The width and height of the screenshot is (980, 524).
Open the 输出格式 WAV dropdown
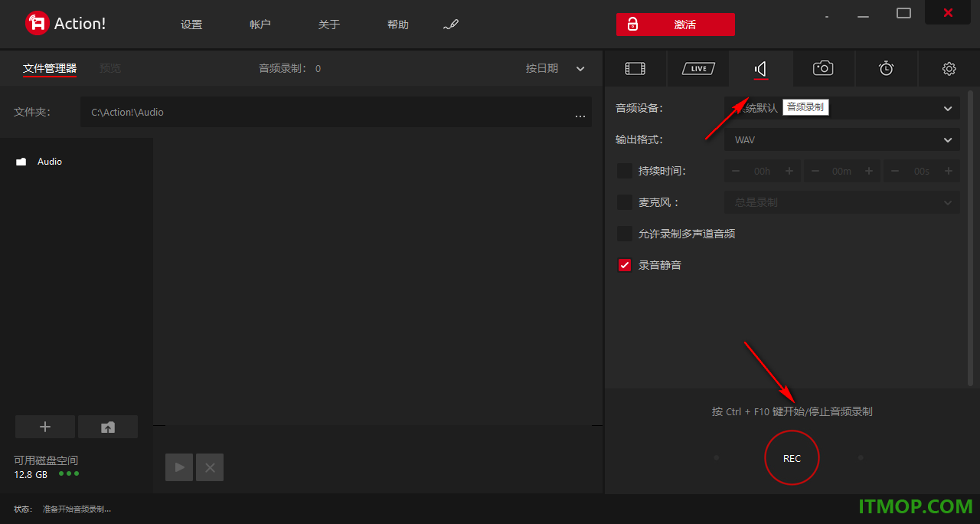pos(842,139)
